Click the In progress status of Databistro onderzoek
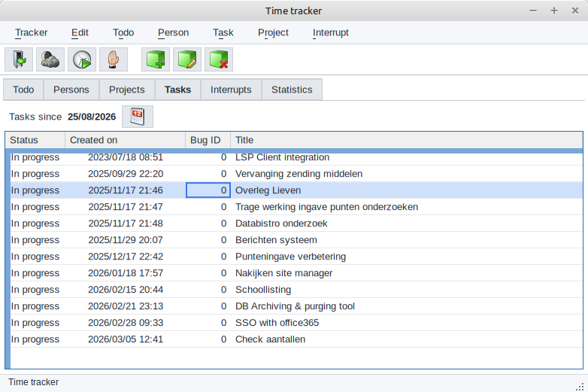The image size is (588, 392). click(x=35, y=223)
